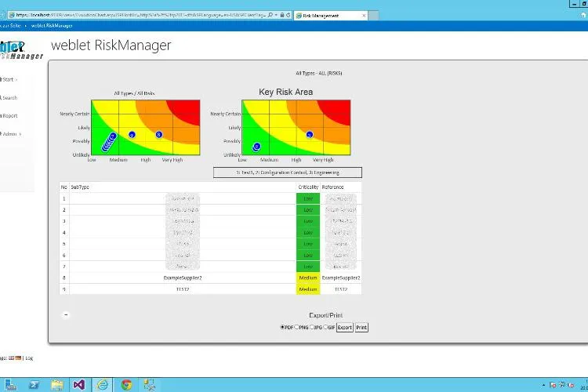Open a new browser tab
This screenshot has width=588, height=392.
tap(373, 16)
